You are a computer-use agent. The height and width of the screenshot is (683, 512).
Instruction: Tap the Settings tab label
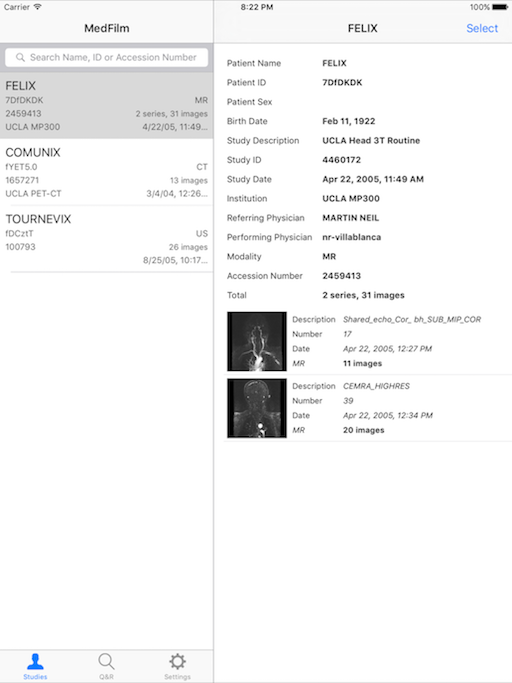pos(177,676)
